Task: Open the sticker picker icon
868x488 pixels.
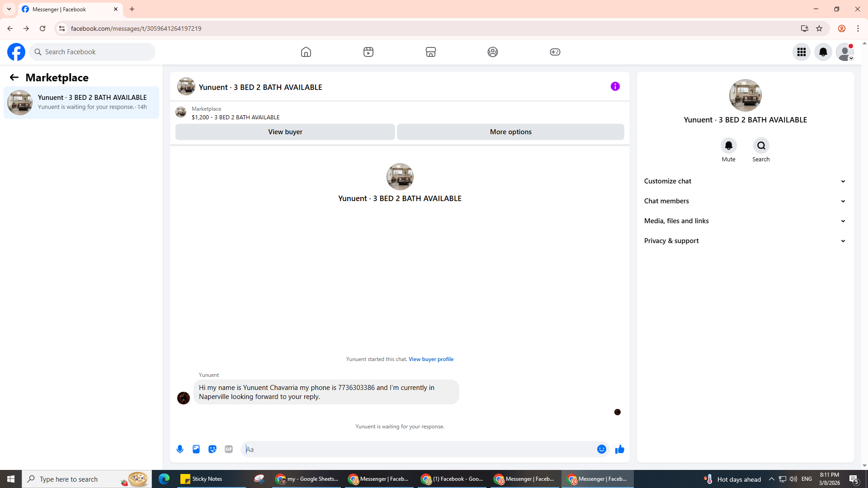Action: (x=212, y=449)
